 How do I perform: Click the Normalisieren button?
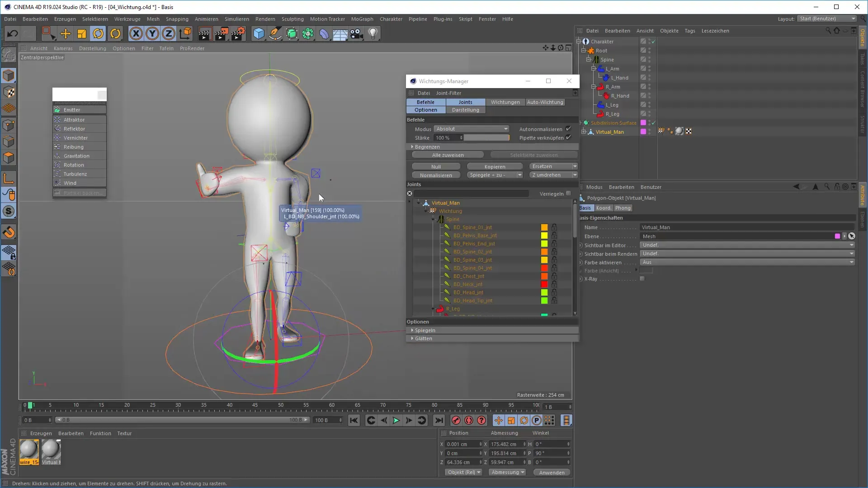[x=436, y=175]
